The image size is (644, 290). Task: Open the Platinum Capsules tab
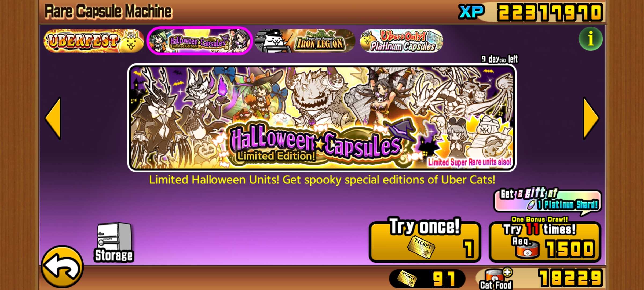click(x=401, y=41)
